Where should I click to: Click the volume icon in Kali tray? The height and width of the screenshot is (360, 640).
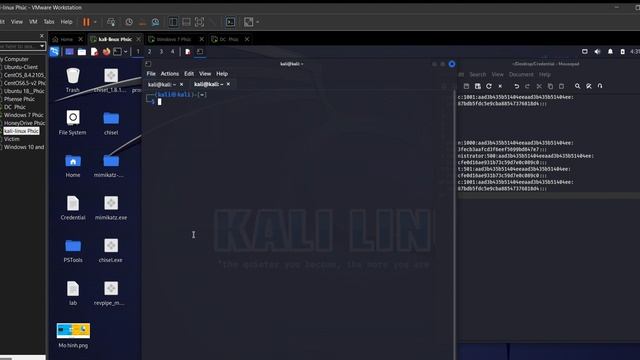pos(598,51)
